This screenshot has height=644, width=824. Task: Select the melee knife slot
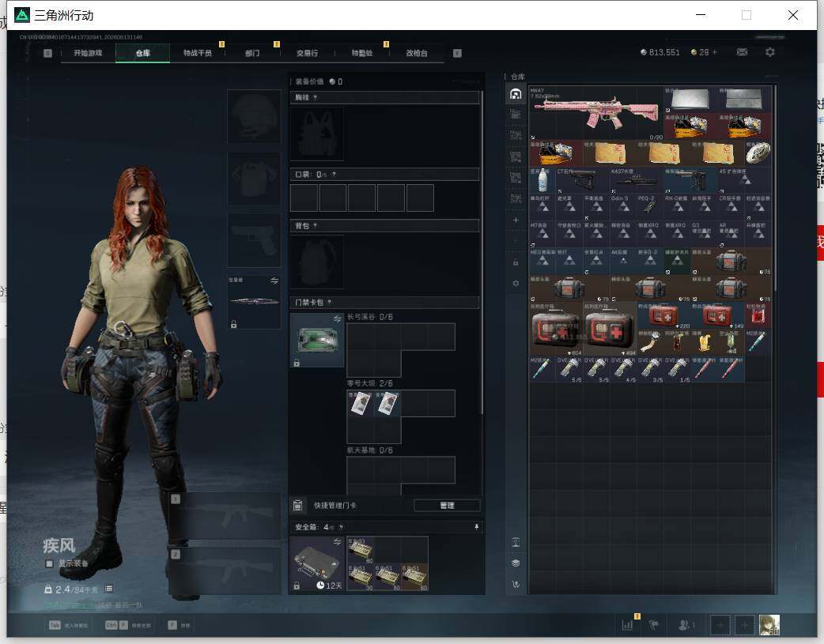point(254,302)
